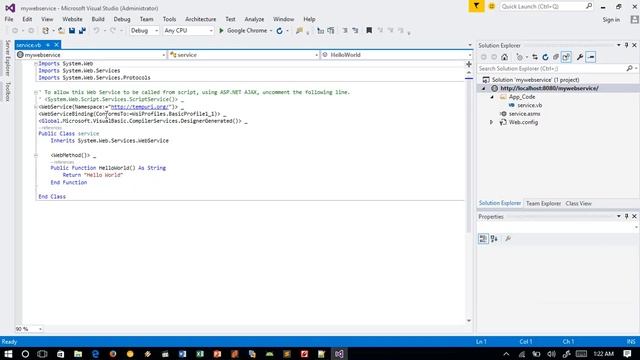
Task: Open the Server Explorer side tab
Action: coord(7,58)
